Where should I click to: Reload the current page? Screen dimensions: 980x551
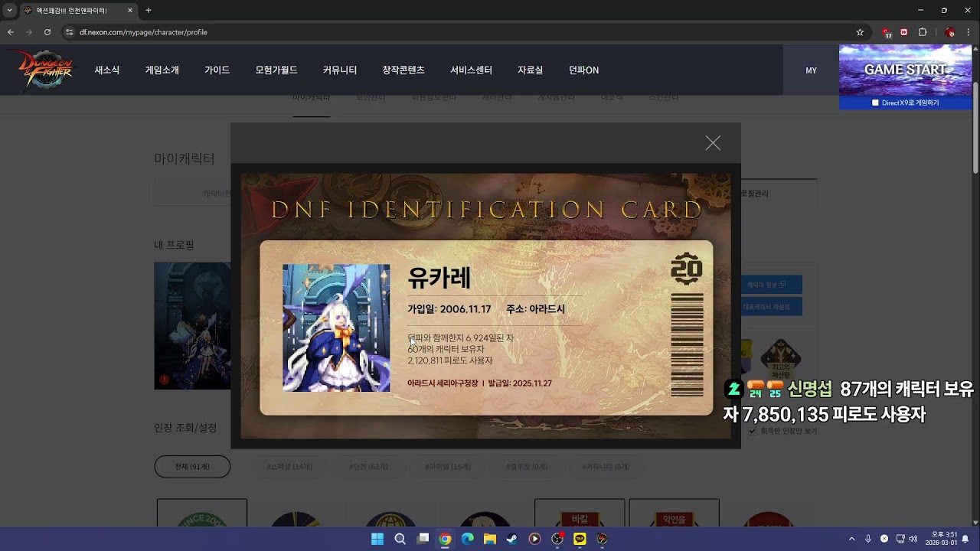coord(47,32)
